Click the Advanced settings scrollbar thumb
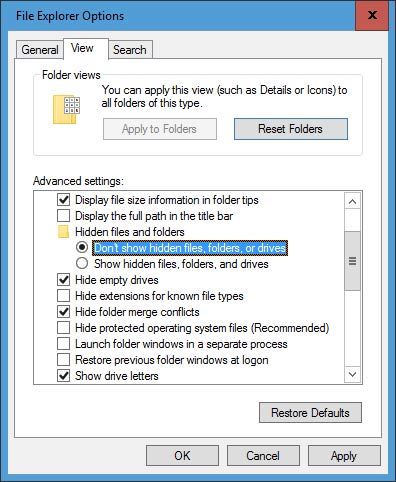The width and height of the screenshot is (396, 482). [x=352, y=261]
